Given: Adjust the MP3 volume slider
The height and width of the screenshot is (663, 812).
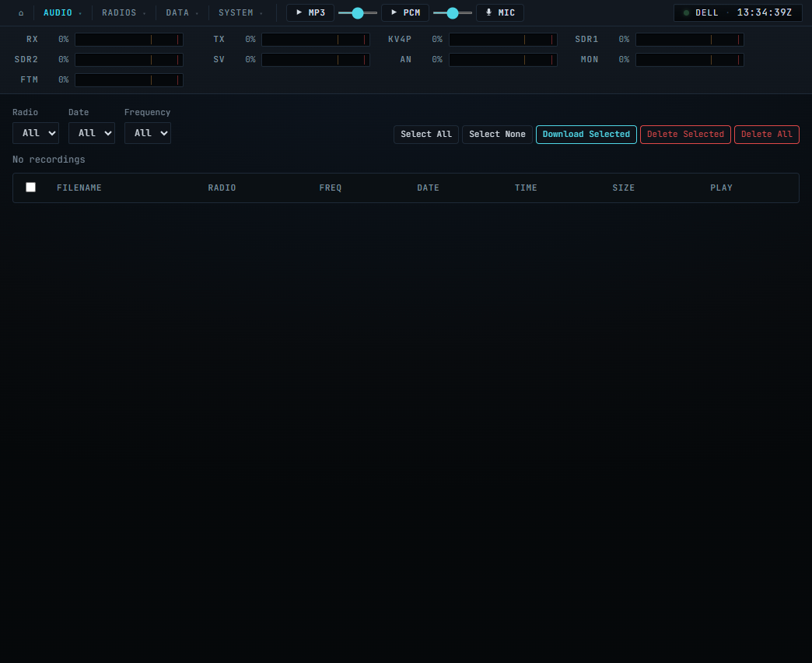Looking at the screenshot, I should pos(357,13).
